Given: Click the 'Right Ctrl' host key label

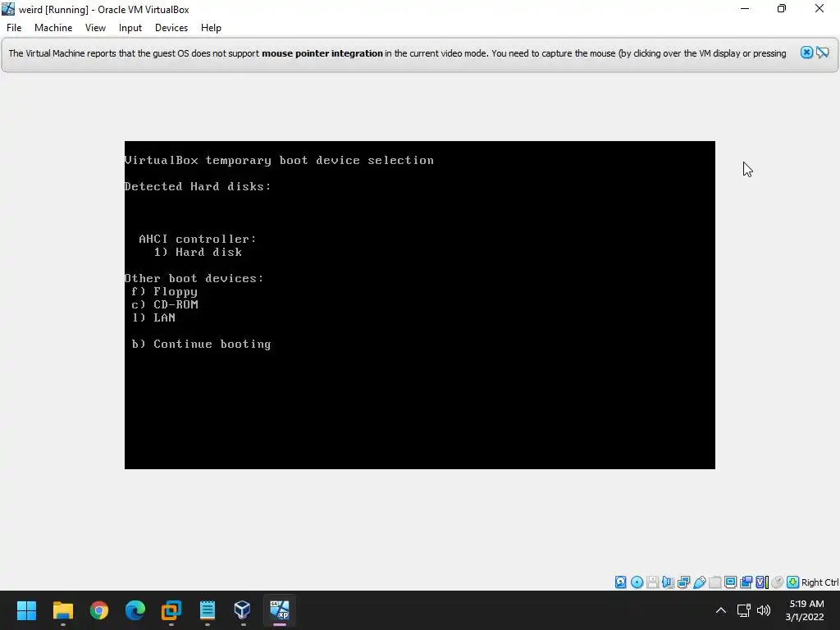Looking at the screenshot, I should pyautogui.click(x=820, y=582).
